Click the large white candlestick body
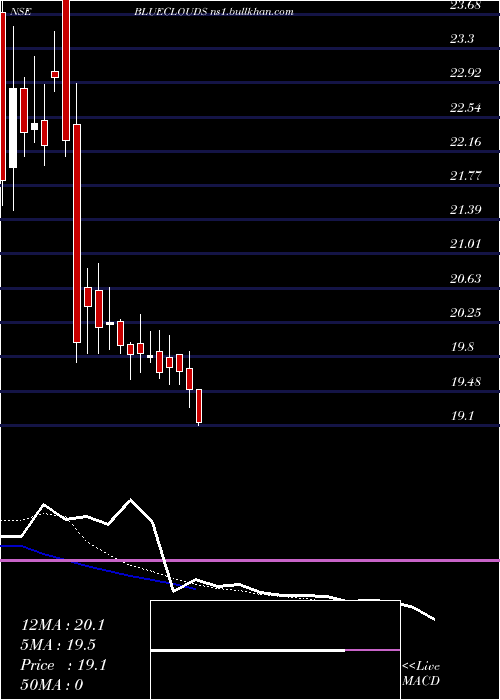Image resolution: width=500 pixels, height=700 pixels. [13, 128]
